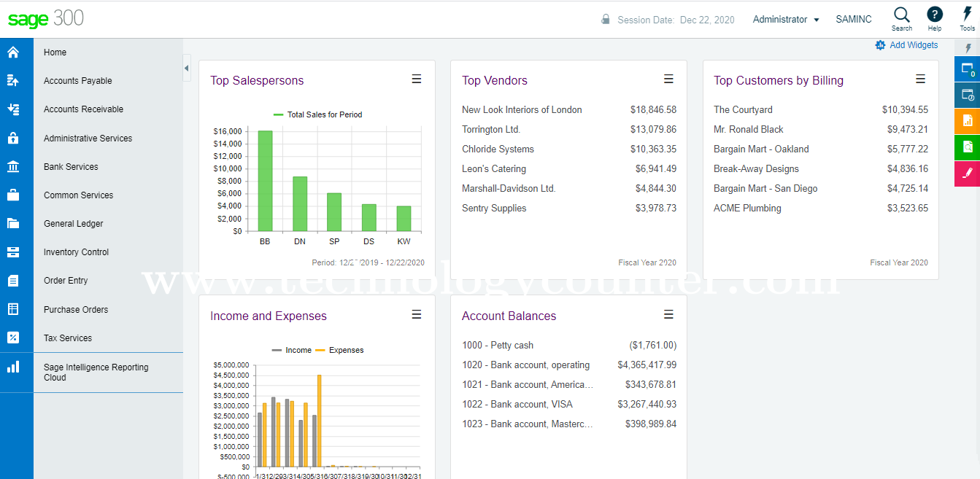Open Top Customers by Billing widget menu
980x479 pixels.
click(x=921, y=79)
